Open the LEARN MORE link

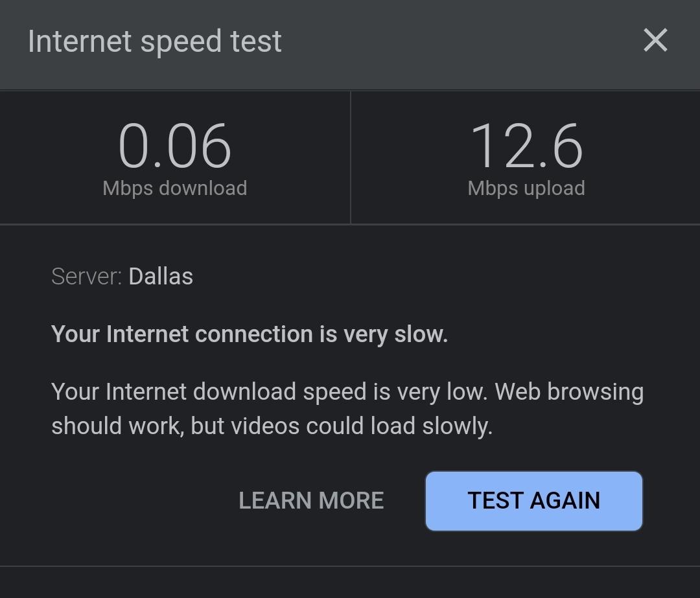[311, 500]
